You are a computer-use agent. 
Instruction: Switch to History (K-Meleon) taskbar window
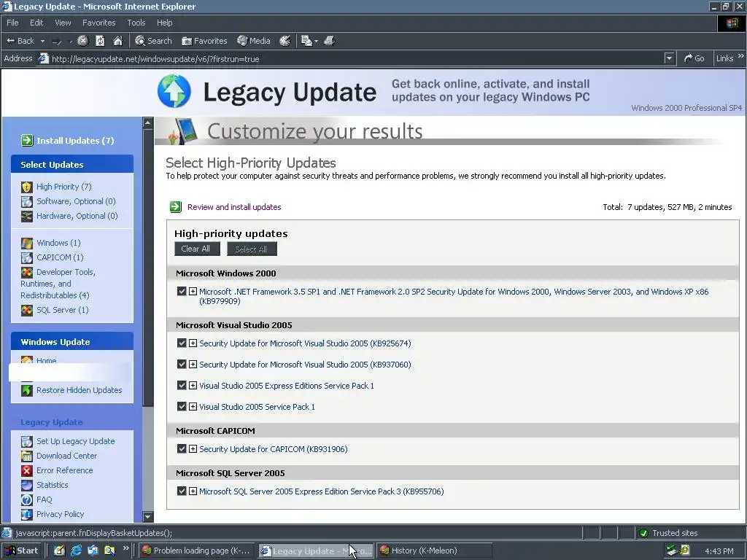click(x=435, y=551)
